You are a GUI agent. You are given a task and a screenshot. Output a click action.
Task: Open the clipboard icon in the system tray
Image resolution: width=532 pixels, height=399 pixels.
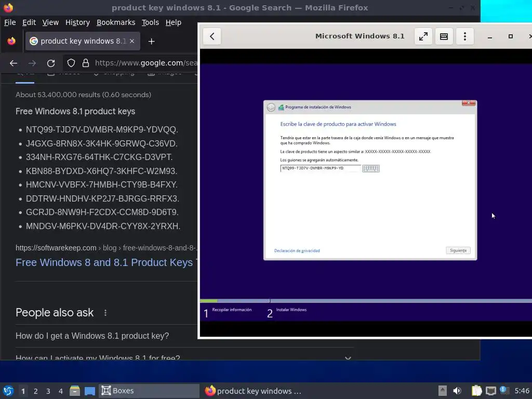pos(477,391)
